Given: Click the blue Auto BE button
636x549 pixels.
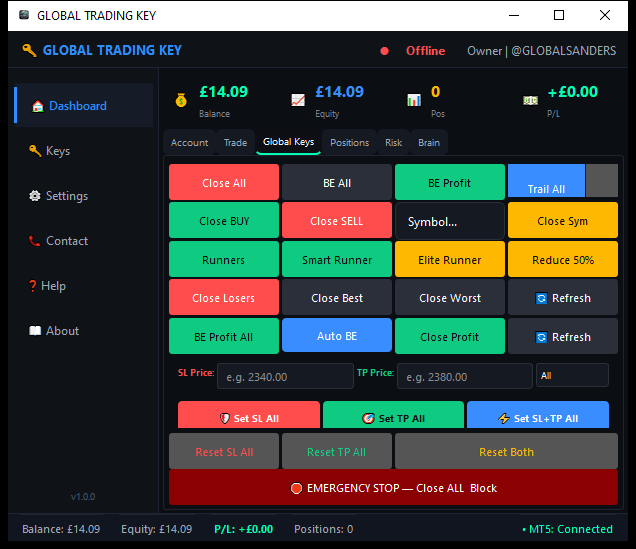Looking at the screenshot, I should (x=337, y=335).
